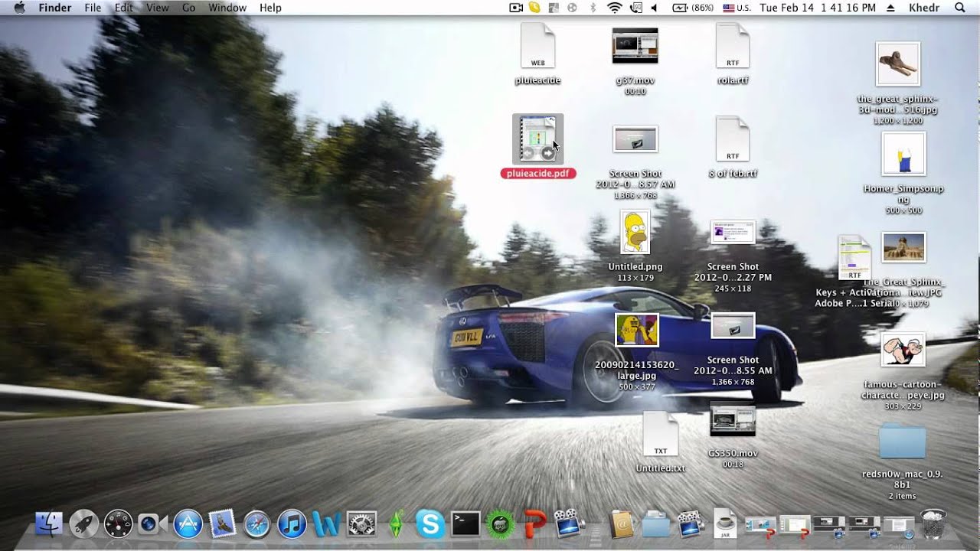The image size is (980, 551).
Task: Launch PowerPoint red P icon
Action: (x=534, y=524)
